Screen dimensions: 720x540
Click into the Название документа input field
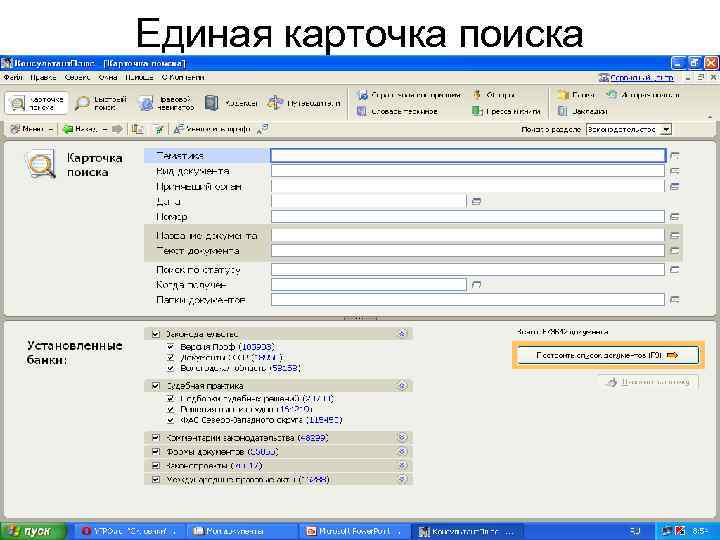[467, 236]
